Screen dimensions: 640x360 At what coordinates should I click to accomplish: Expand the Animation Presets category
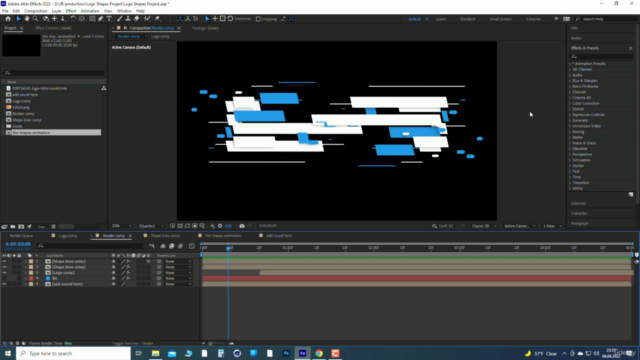570,64
